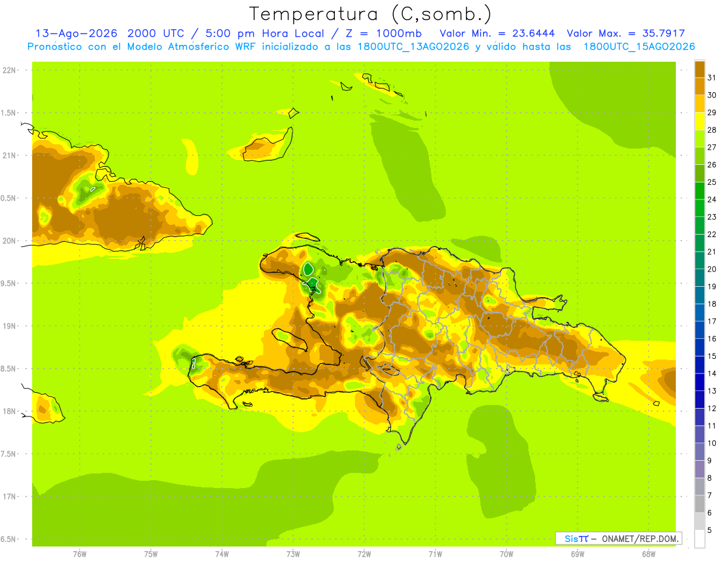Click the legend value label 5
Viewport: 728px width, 562px height.
(x=710, y=530)
